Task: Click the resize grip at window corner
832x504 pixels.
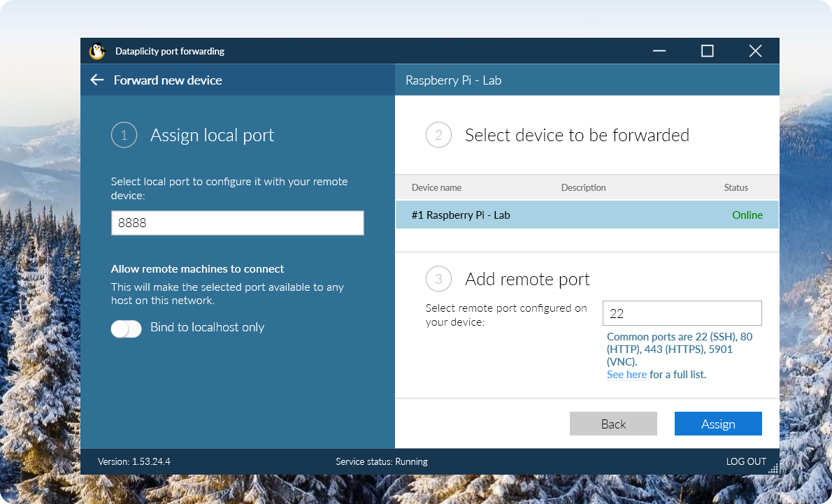Action: [x=773, y=468]
